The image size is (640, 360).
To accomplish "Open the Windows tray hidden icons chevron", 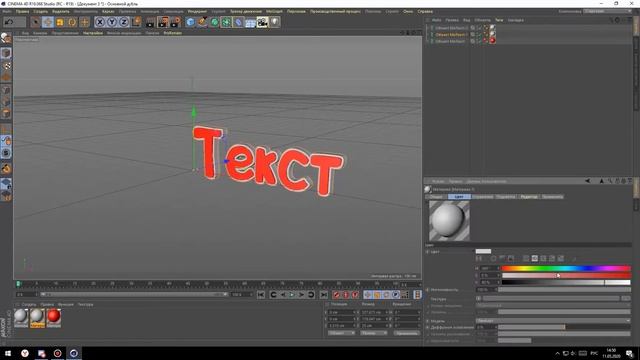I will [x=557, y=353].
